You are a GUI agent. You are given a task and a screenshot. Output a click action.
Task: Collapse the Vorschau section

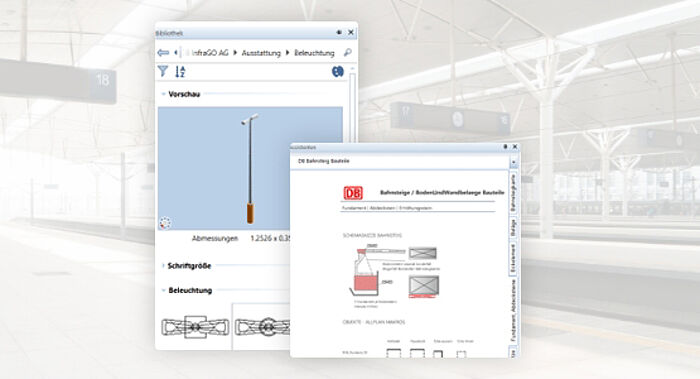[163, 94]
